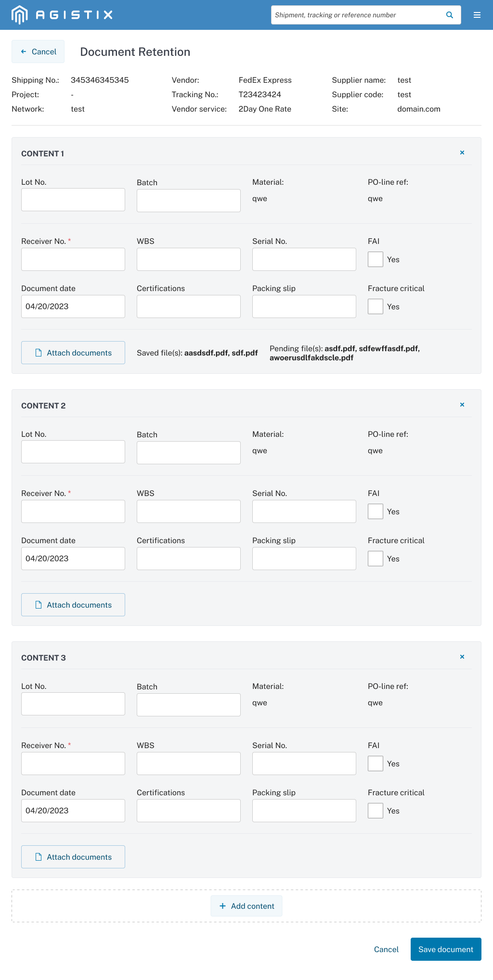
Task: Click the Agistix logo icon
Action: point(19,14)
